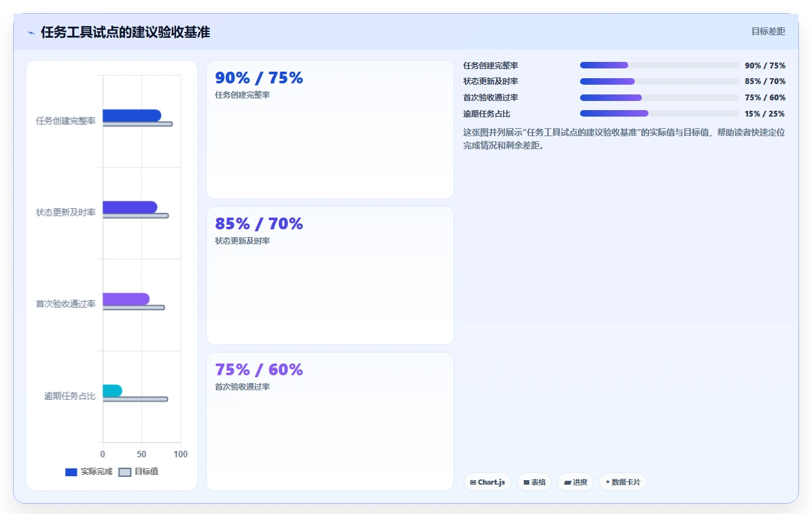Click the small 85% / 70% progress row value
This screenshot has width=812, height=514.
click(765, 81)
